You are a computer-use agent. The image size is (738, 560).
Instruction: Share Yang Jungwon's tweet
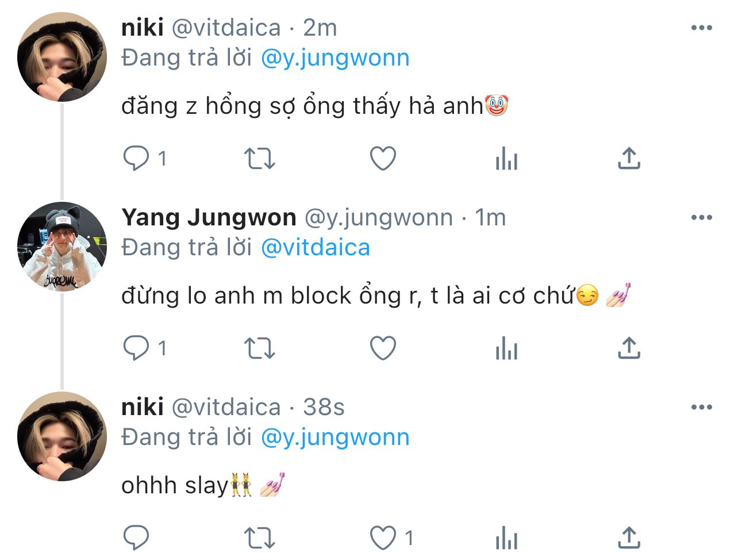[x=629, y=348]
